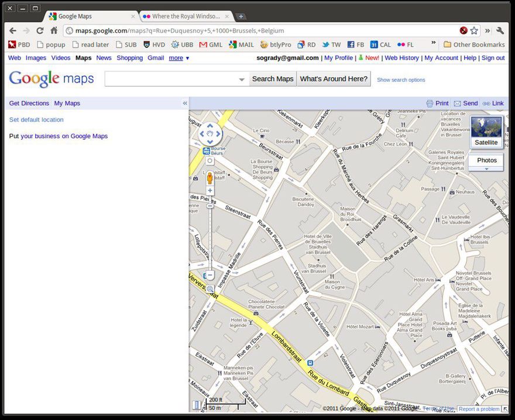515x420 pixels.
Task: Toggle the Photos layer button
Action: pos(486,160)
